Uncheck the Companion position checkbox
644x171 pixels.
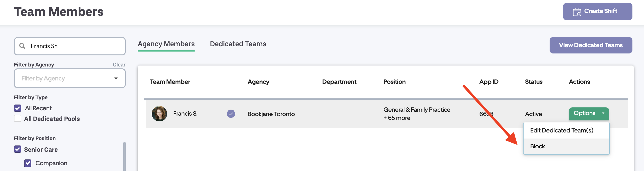click(28, 163)
